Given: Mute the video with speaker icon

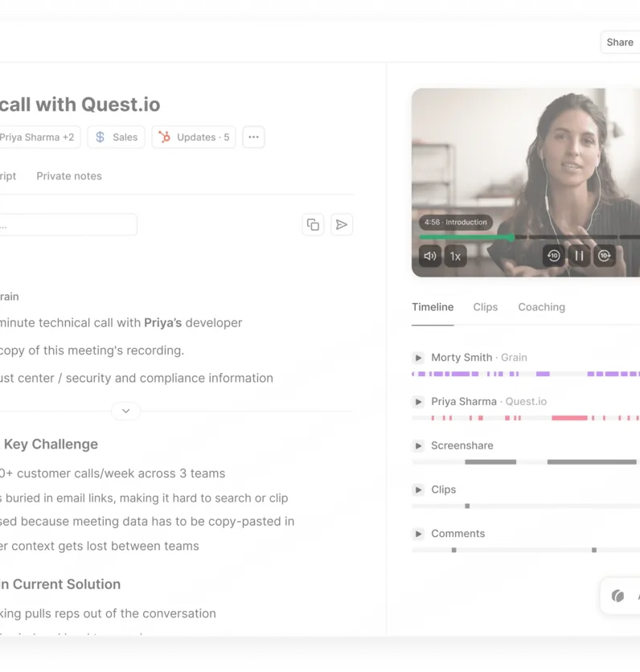Looking at the screenshot, I should 430,256.
